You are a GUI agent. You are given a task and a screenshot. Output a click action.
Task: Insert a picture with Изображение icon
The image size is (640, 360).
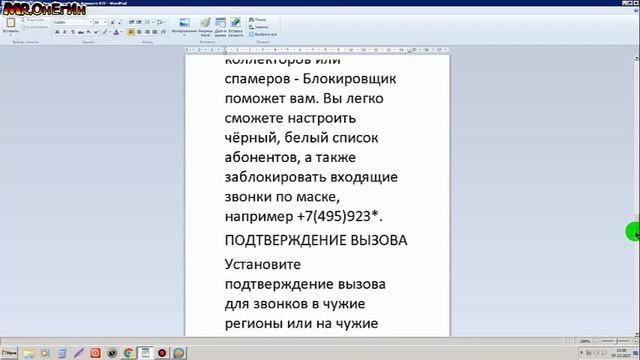[x=184, y=22]
